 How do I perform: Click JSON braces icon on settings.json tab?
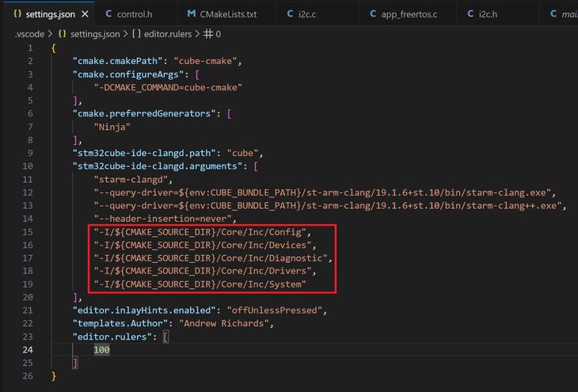pos(17,13)
